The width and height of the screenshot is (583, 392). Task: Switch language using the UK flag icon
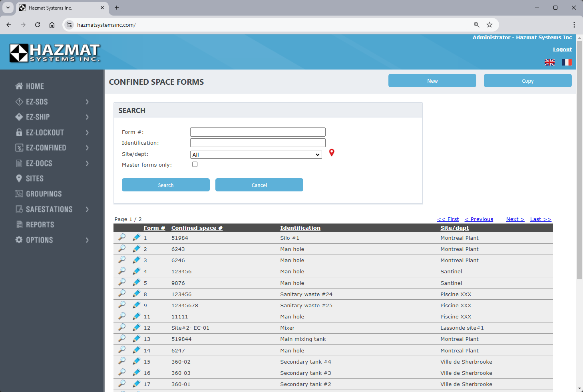tap(549, 62)
